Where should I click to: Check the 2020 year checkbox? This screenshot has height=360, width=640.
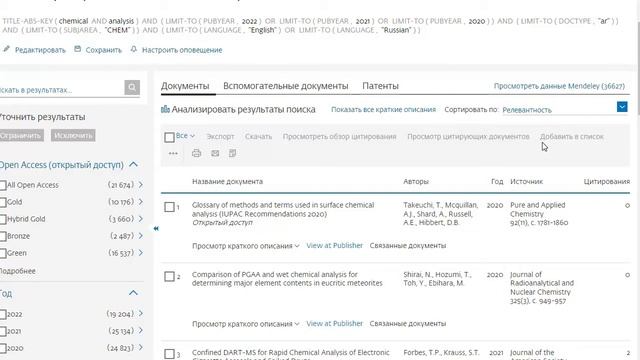[x=2, y=349]
